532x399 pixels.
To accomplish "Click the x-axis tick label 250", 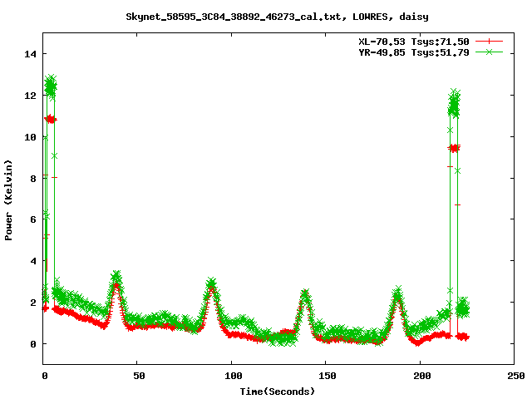I will (515, 376).
